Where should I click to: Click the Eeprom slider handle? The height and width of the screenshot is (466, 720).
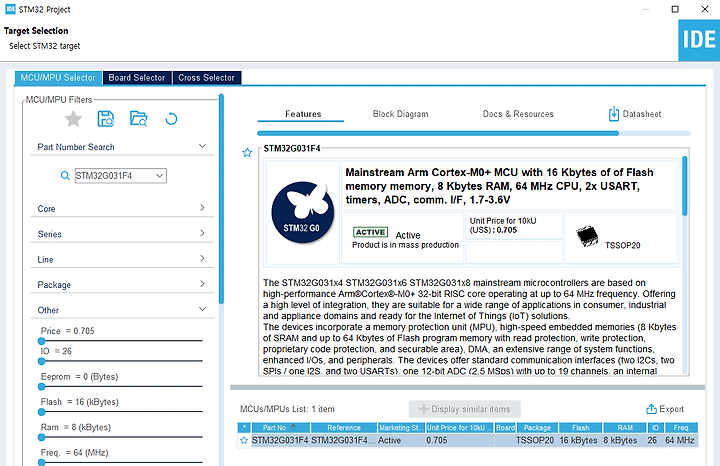click(42, 387)
